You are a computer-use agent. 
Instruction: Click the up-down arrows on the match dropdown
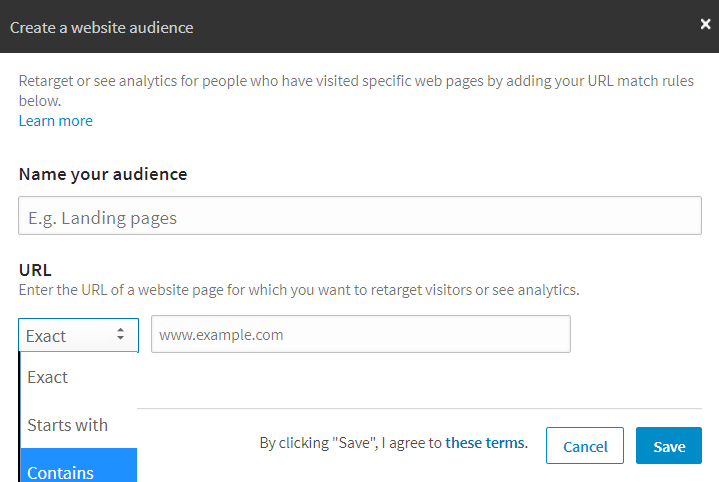[121, 336]
